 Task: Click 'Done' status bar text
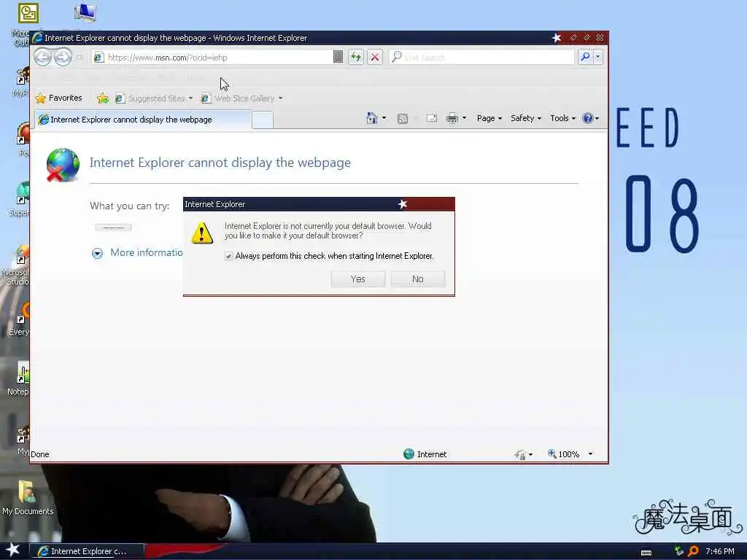40,454
